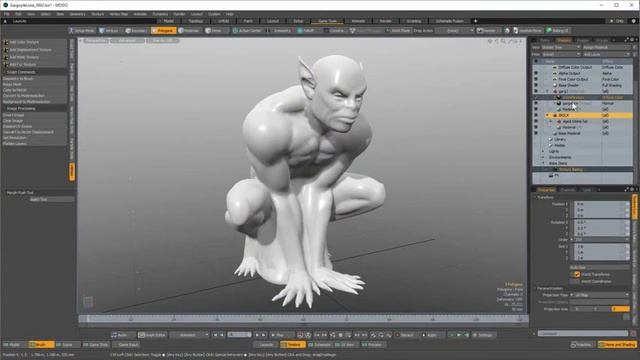Image resolution: width=640 pixels, height=360 pixels.
Task: Open the Baking UI from toolbar
Action: pyautogui.click(x=558, y=31)
